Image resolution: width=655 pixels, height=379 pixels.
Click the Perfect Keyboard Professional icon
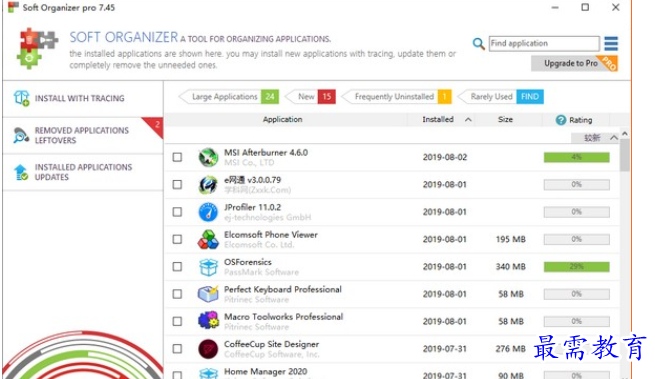(208, 294)
